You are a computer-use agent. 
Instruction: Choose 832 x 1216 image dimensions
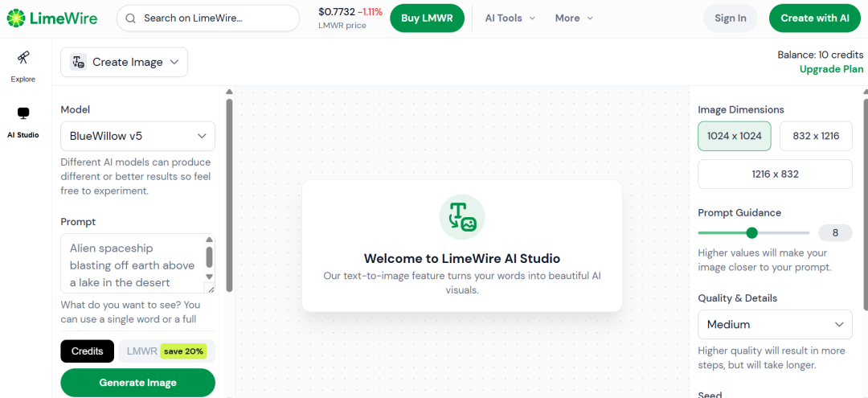coord(816,136)
